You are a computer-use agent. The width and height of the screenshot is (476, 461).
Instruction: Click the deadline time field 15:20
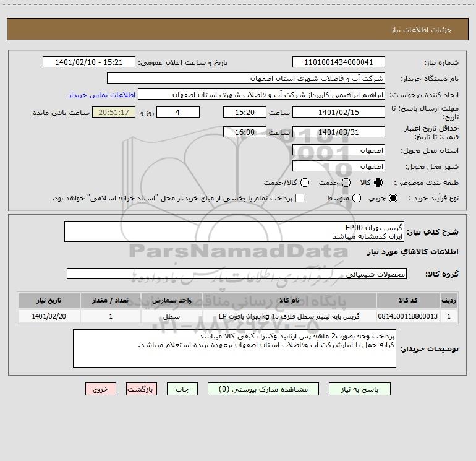(245, 112)
